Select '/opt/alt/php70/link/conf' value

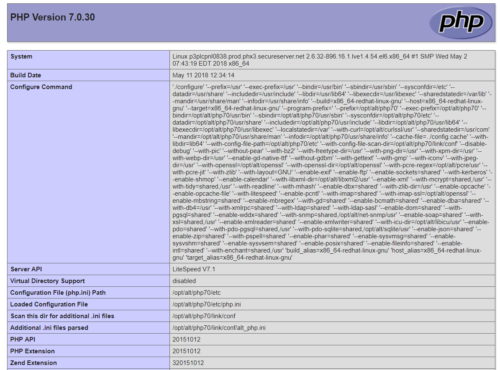click(204, 316)
